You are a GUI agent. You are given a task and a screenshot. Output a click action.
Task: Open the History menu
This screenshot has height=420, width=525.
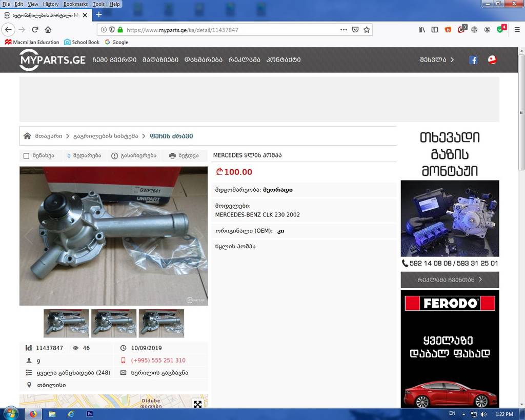click(x=51, y=4)
